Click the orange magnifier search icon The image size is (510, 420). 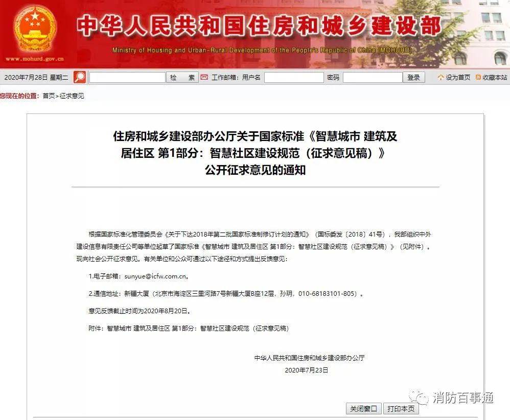[80, 77]
